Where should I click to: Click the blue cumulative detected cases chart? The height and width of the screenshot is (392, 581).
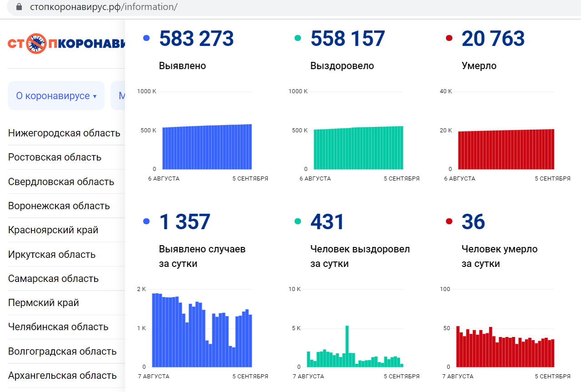[x=207, y=146]
